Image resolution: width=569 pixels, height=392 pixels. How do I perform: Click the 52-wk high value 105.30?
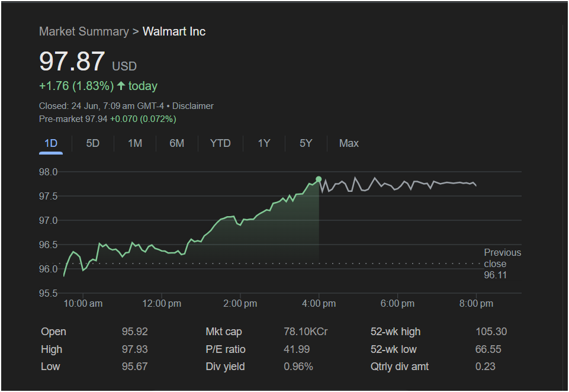coord(491,332)
